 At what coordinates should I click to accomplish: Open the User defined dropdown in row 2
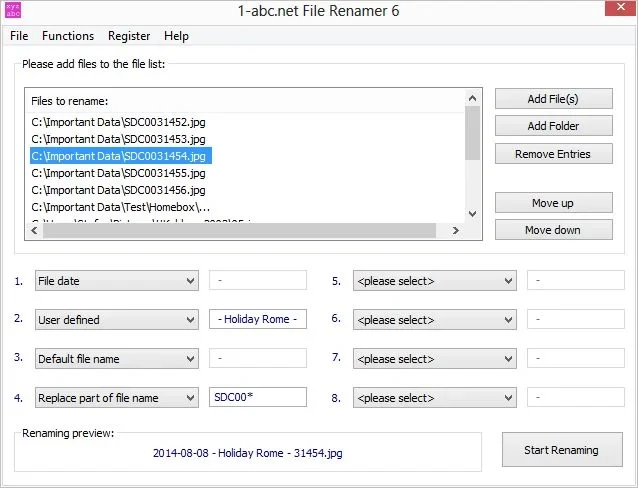point(116,320)
